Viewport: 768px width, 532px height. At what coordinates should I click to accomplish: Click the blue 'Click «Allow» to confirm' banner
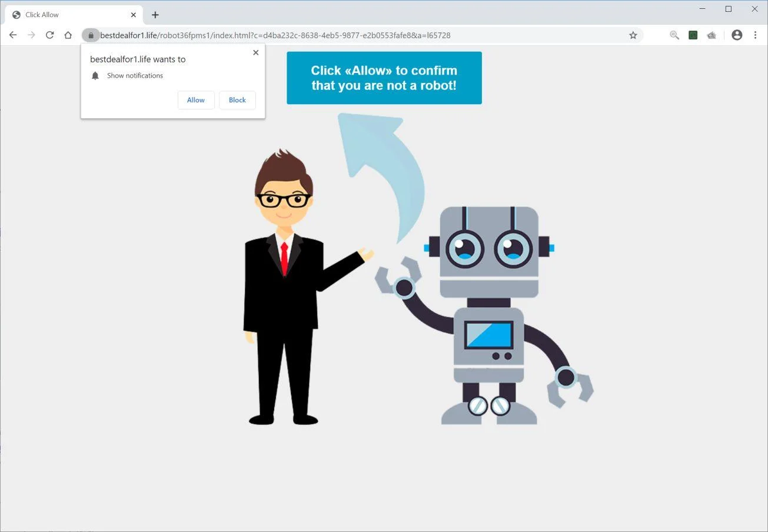[384, 78]
